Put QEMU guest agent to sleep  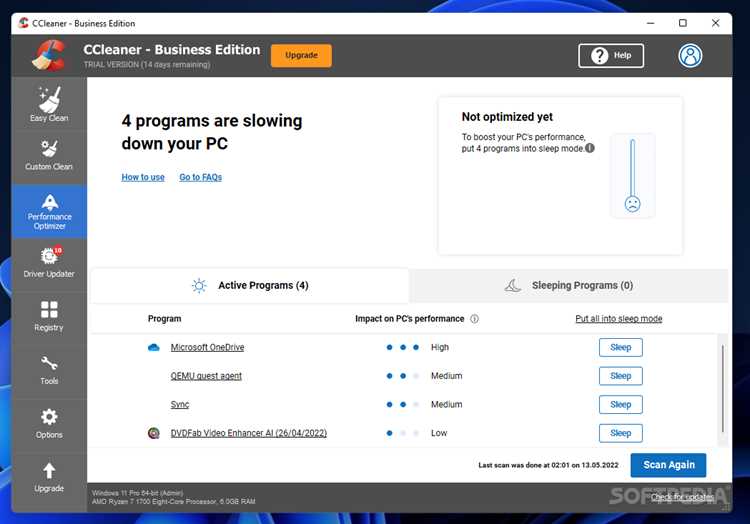pyautogui.click(x=620, y=376)
